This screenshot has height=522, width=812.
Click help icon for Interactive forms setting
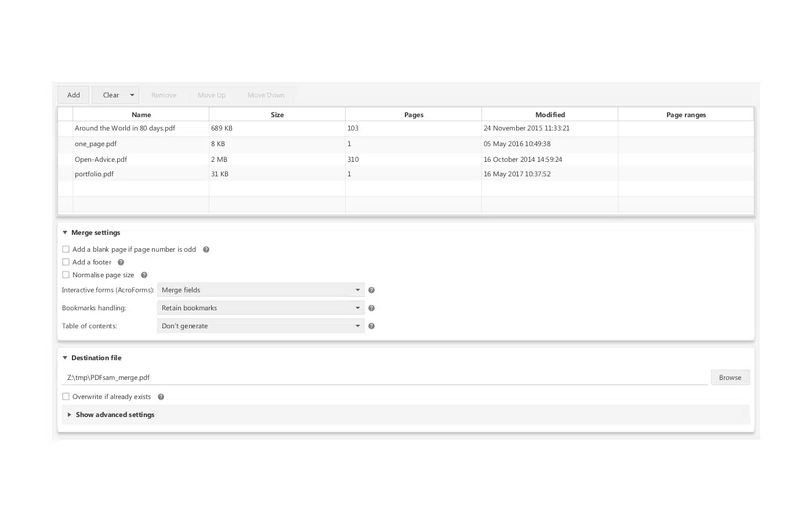(371, 290)
